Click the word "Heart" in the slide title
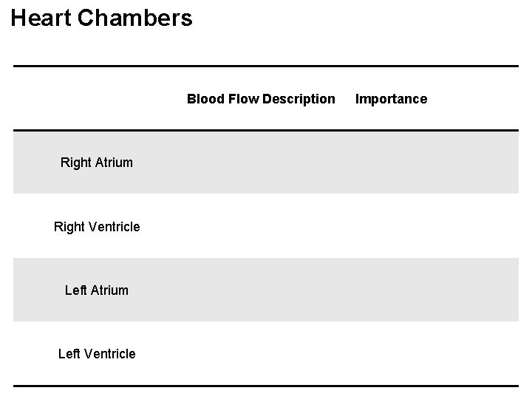The height and width of the screenshot is (399, 532). pyautogui.click(x=41, y=18)
